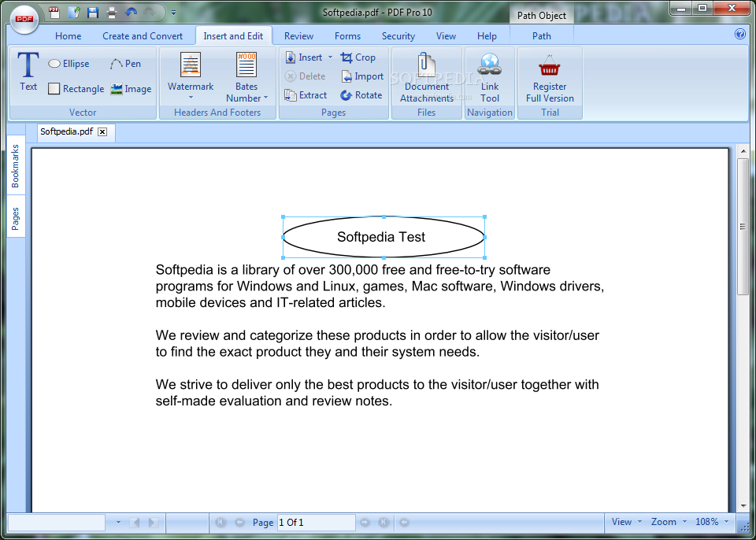Select the Softpedia Test ellipse object
This screenshot has width=756, height=540.
(x=384, y=237)
